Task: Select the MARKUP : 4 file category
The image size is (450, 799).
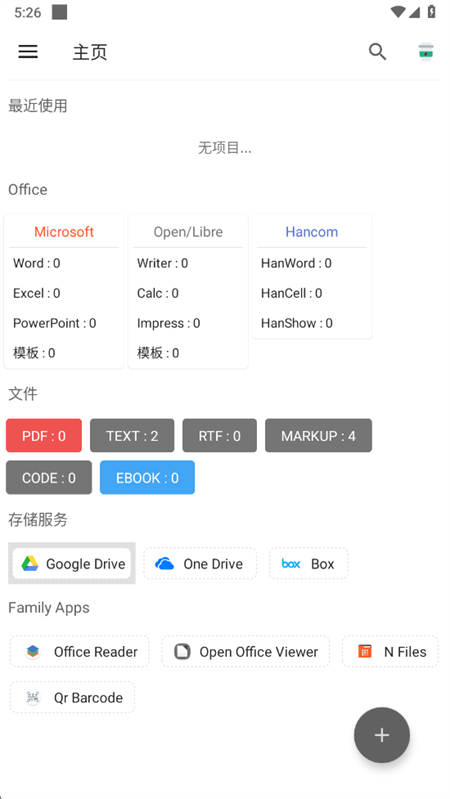Action: point(319,436)
